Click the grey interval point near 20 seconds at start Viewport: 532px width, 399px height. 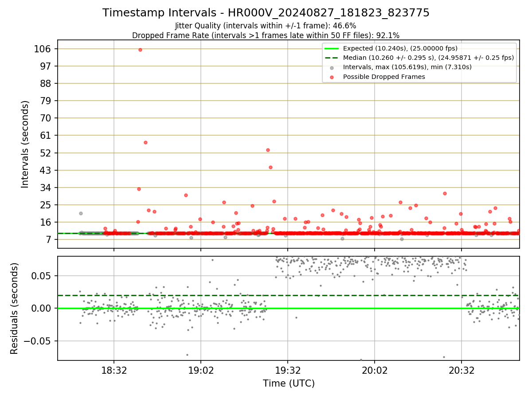coord(81,213)
